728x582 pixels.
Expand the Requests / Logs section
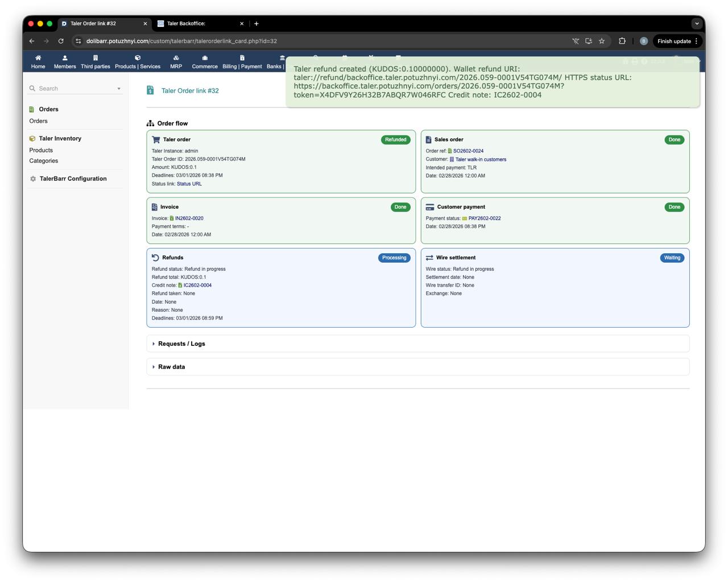click(181, 344)
